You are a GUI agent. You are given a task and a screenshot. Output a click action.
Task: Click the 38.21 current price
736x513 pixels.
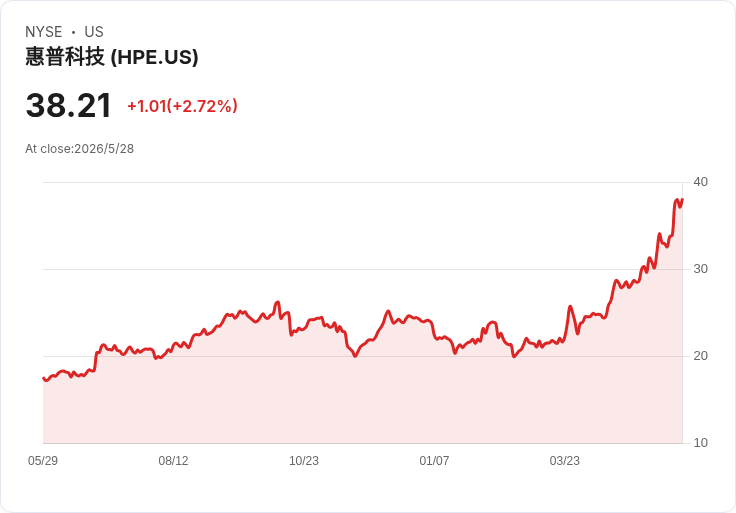[69, 105]
